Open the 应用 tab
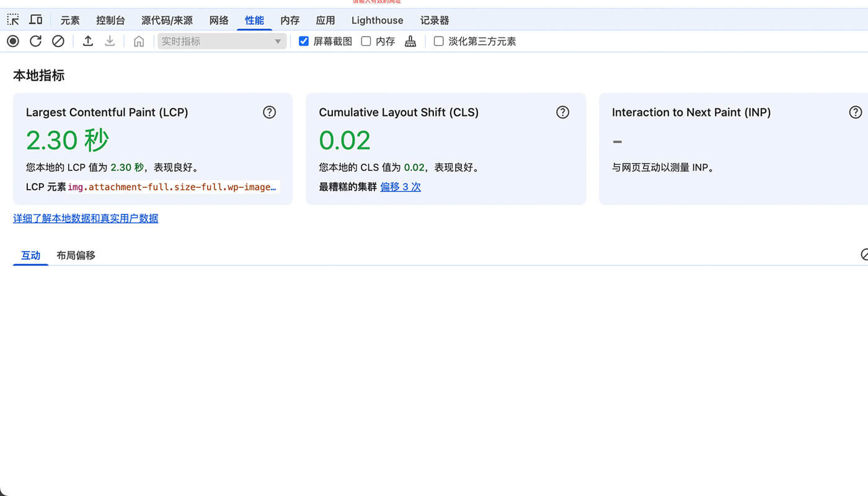Image resolution: width=868 pixels, height=496 pixels. point(325,20)
